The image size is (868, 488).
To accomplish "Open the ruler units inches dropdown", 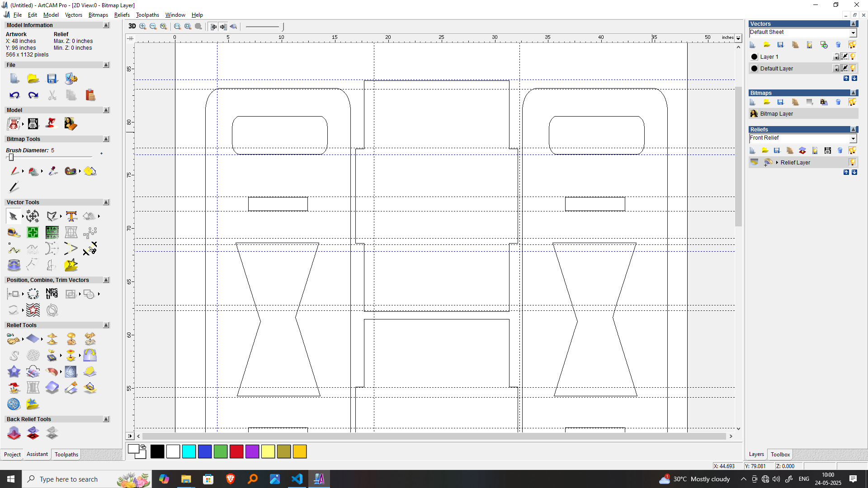I will point(738,38).
